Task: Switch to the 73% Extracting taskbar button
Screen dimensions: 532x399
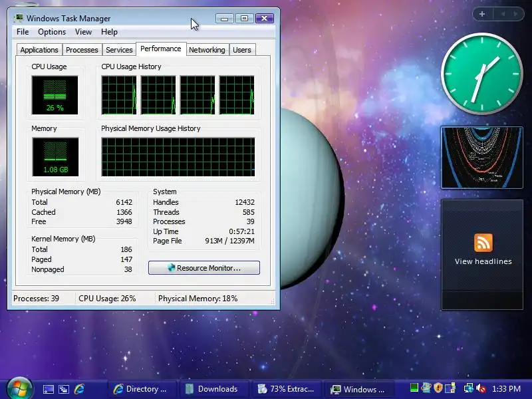Action: [286, 389]
